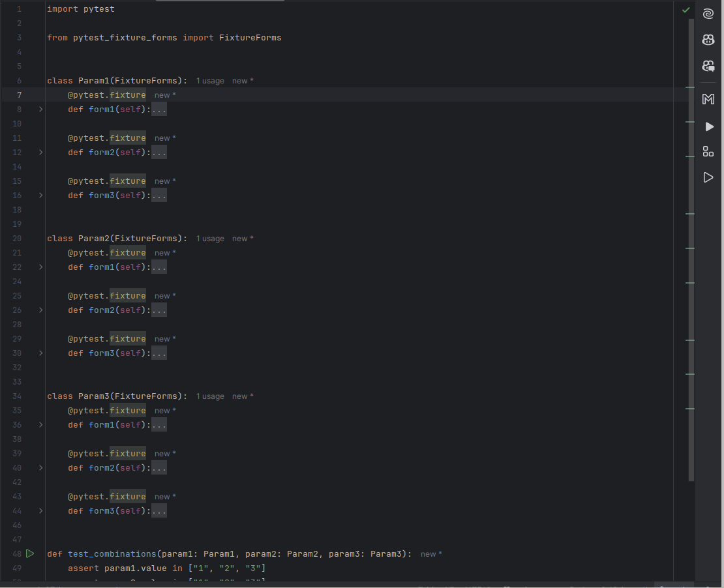The width and height of the screenshot is (724, 588).
Task: Show usages via Param1 '1 usage' hint
Action: click(210, 81)
